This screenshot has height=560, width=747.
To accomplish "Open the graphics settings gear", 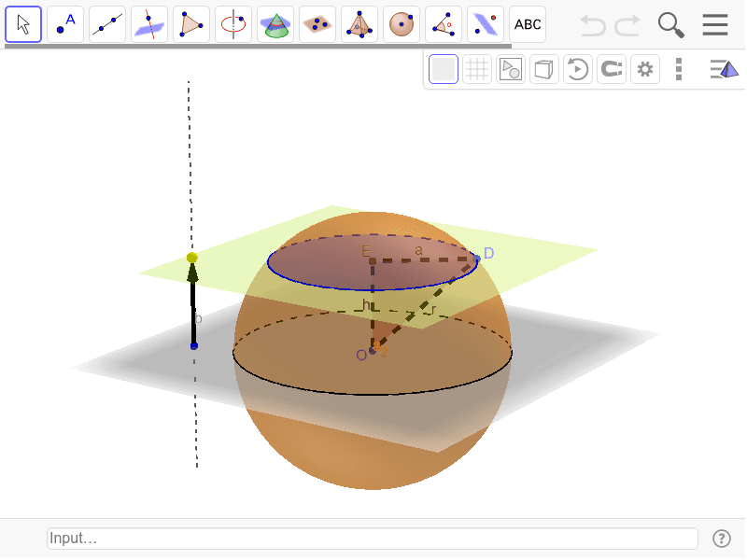I will click(x=644, y=69).
